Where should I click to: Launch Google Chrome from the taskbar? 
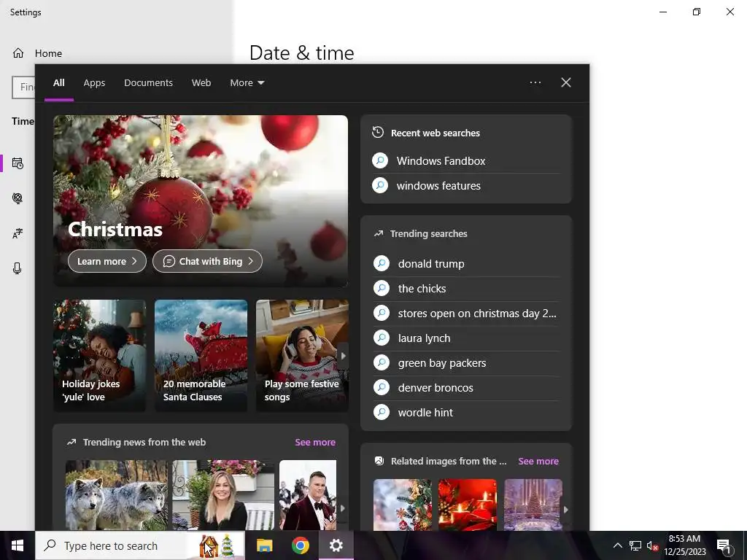tap(300, 545)
